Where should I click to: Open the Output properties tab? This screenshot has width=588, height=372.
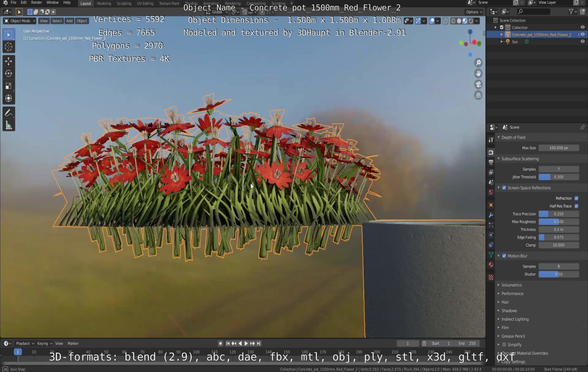tap(491, 162)
